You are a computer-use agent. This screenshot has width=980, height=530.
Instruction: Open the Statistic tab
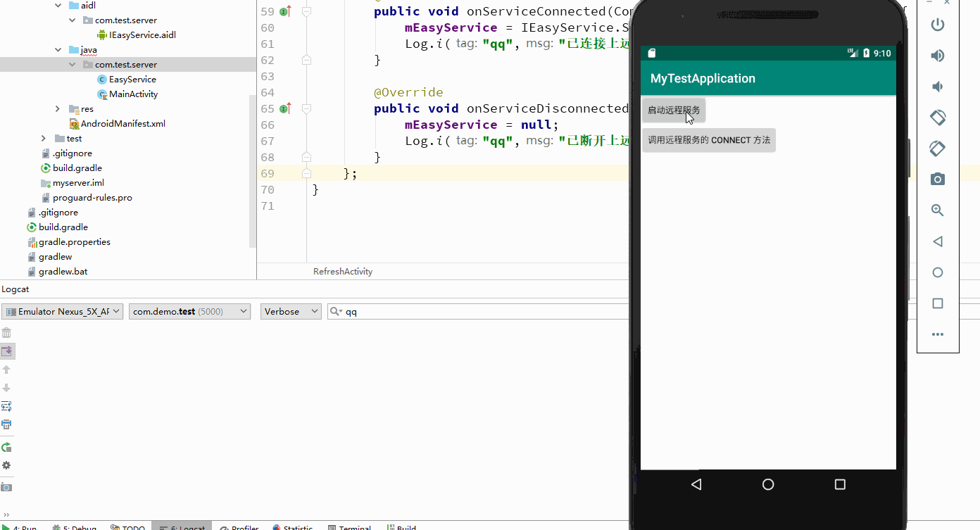tap(292, 526)
